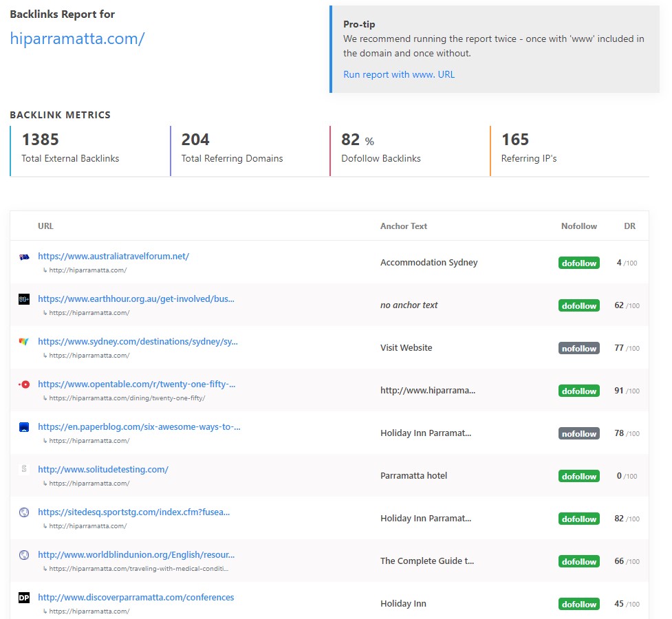Click the 204 Total Referring Domains metric
Screen dimensions: 672x619
point(232,147)
